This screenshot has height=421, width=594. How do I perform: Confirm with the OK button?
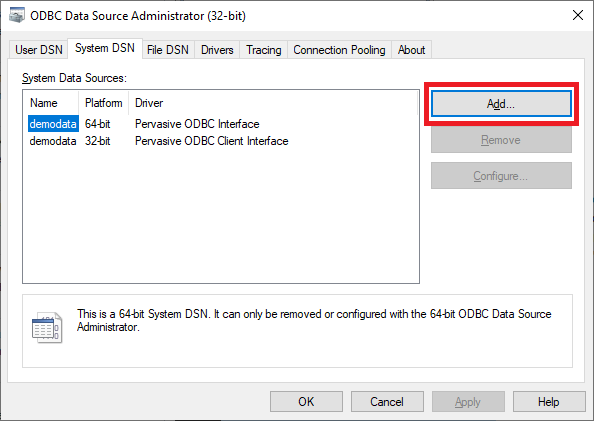coord(306,401)
